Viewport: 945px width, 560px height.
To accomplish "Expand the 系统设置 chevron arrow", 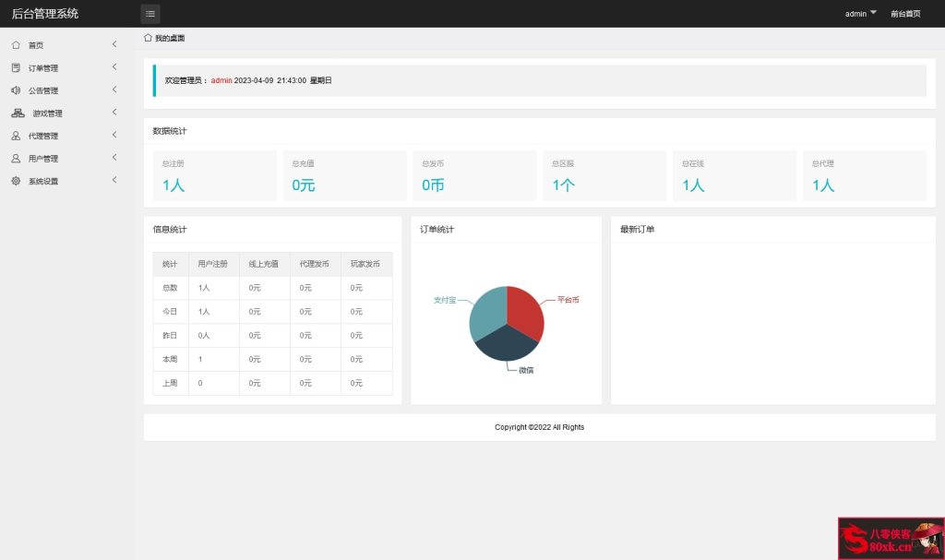I will coord(114,181).
